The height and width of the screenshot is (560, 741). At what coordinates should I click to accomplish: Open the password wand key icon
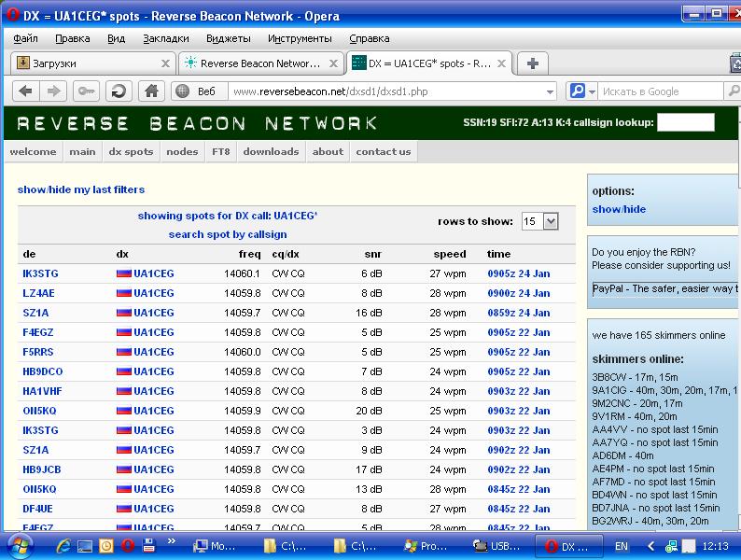tap(86, 91)
